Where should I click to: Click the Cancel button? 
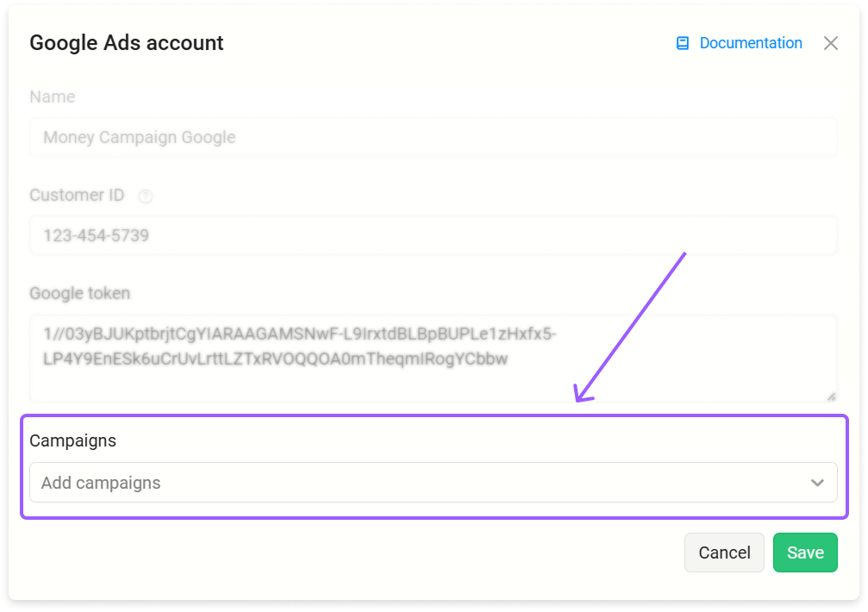point(724,553)
